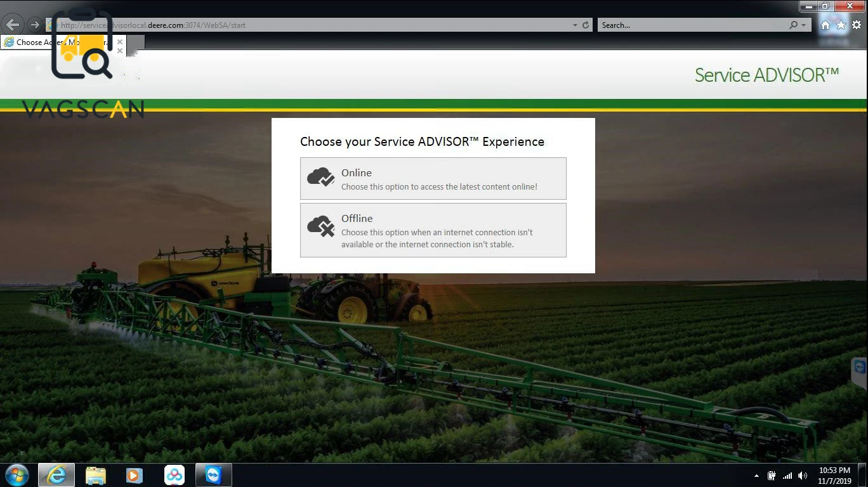
Task: Click into the Search... box
Action: click(692, 25)
